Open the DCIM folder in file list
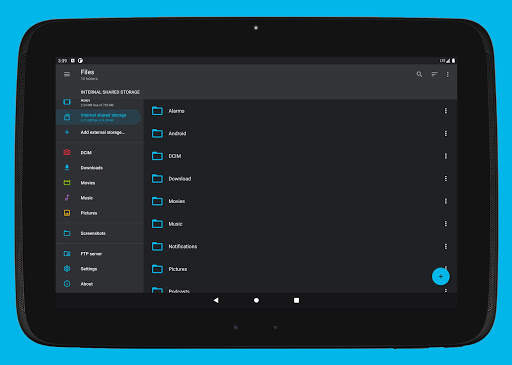Screen dimensions: 512x365 click(300, 156)
